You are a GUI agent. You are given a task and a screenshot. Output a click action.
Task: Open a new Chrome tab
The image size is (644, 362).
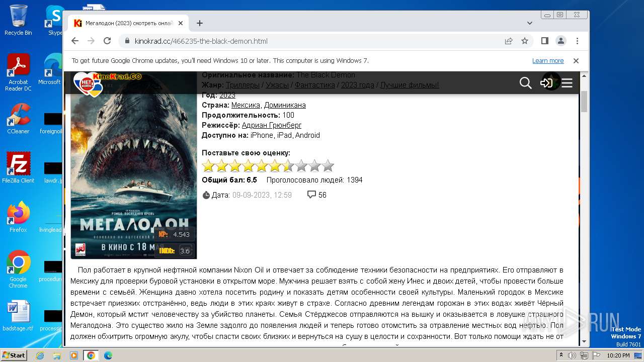pos(200,23)
